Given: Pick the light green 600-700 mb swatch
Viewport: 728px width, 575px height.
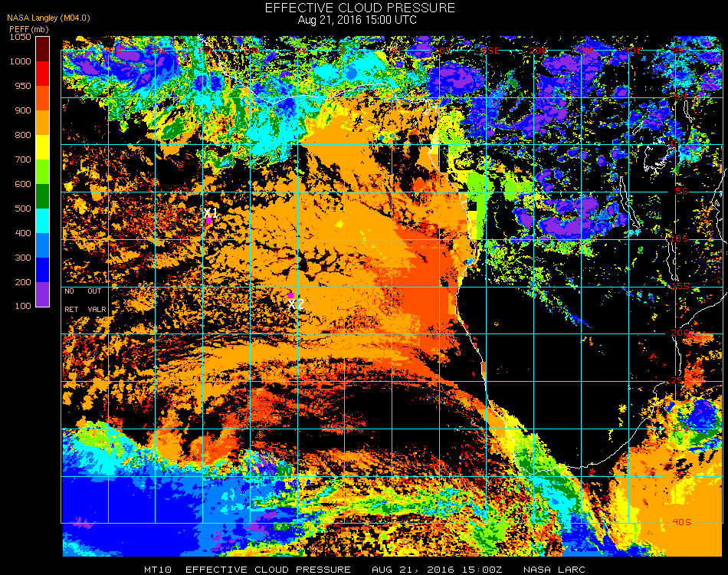Looking at the screenshot, I should tap(42, 172).
